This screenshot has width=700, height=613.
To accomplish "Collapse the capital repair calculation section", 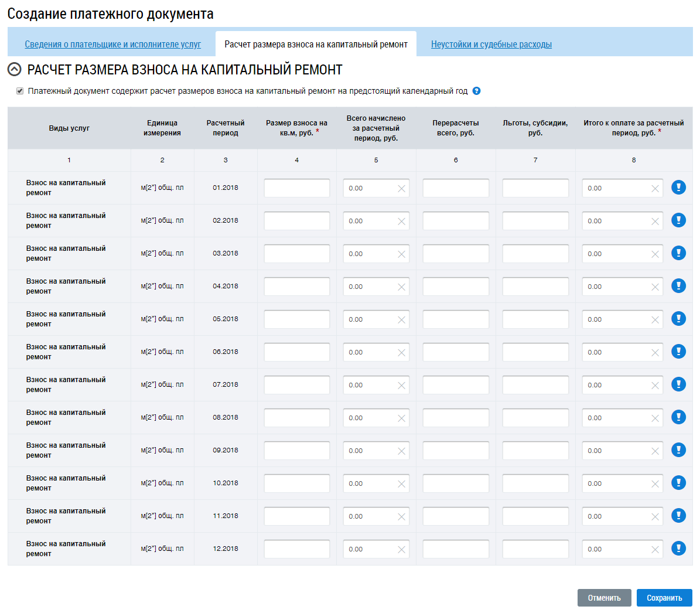I will pyautogui.click(x=14, y=70).
